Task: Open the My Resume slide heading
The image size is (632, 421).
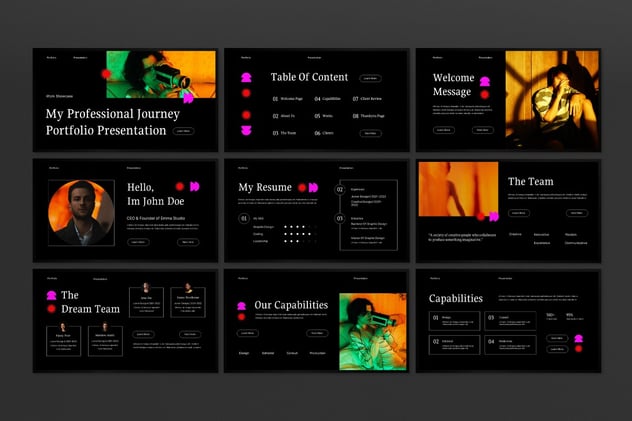Action: pyautogui.click(x=265, y=187)
